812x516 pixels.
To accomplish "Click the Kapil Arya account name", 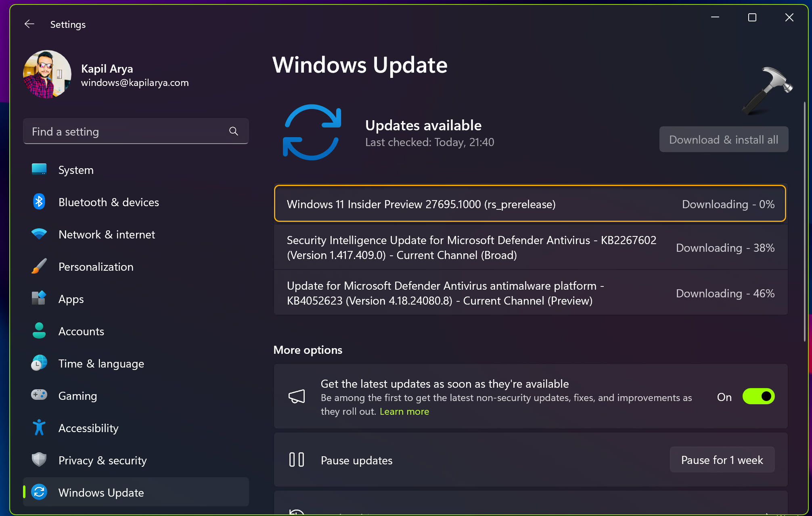I will 107,69.
